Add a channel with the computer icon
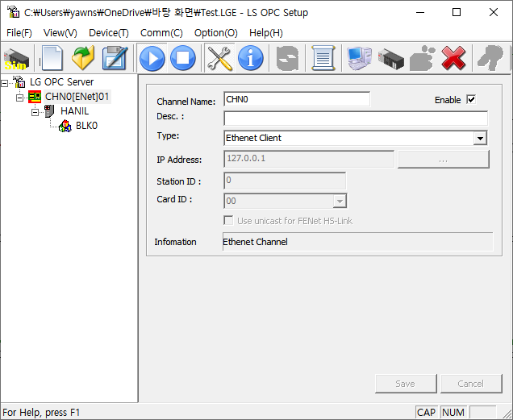The height and width of the screenshot is (420, 513). click(359, 59)
